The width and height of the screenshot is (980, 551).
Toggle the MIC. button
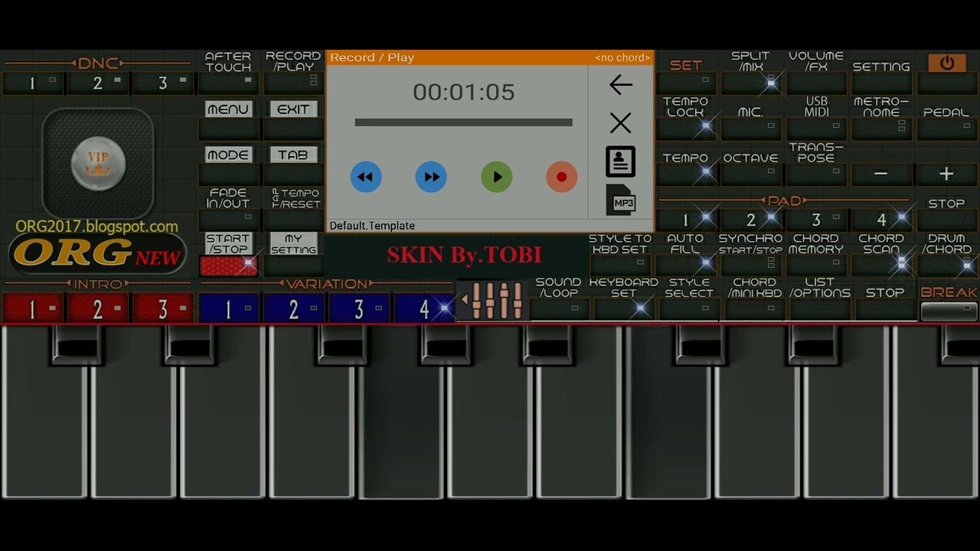(750, 128)
